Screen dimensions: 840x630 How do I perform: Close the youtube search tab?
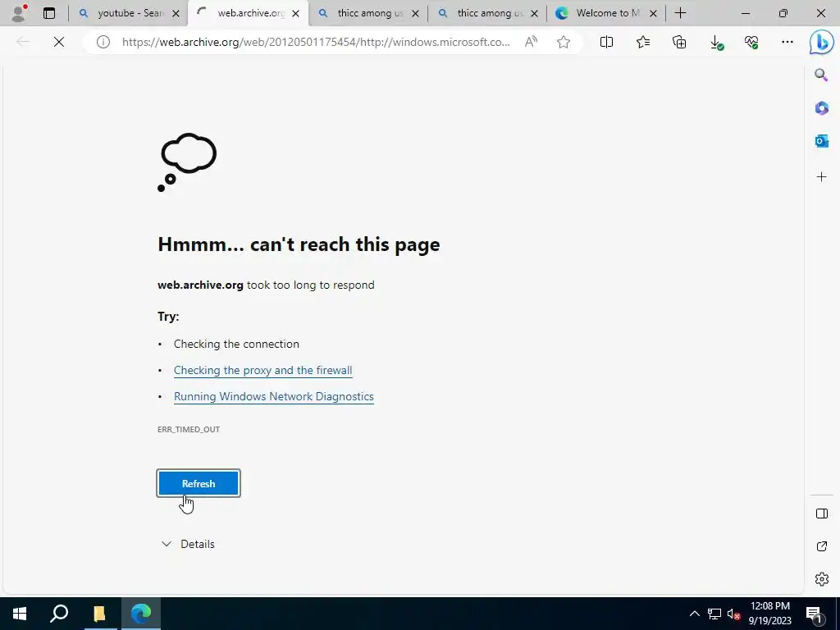[x=176, y=13]
